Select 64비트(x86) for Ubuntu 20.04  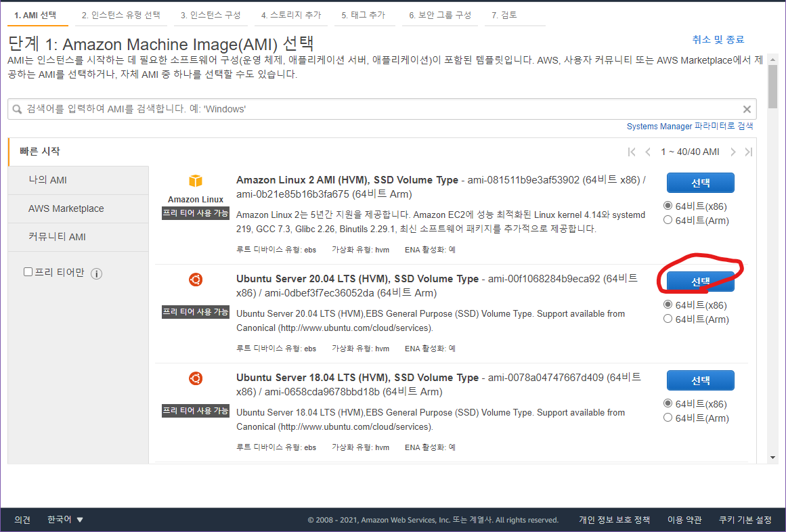[x=668, y=304]
